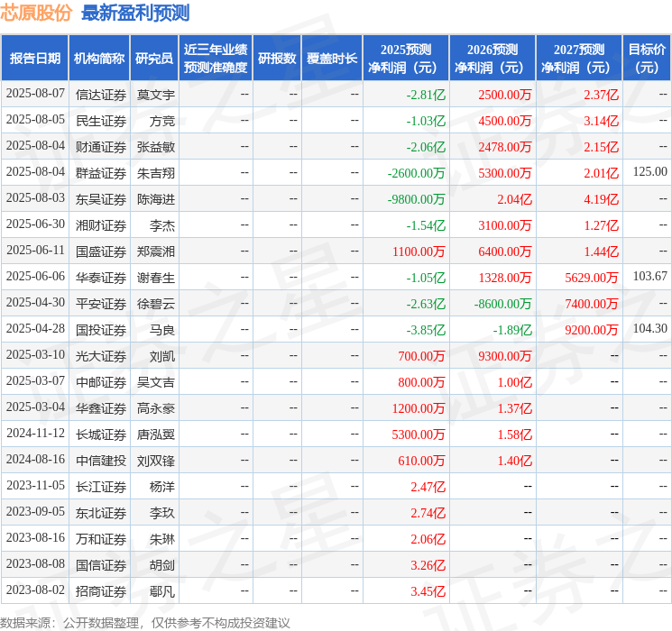Click the 4.19亿 forecast value

tap(601, 199)
